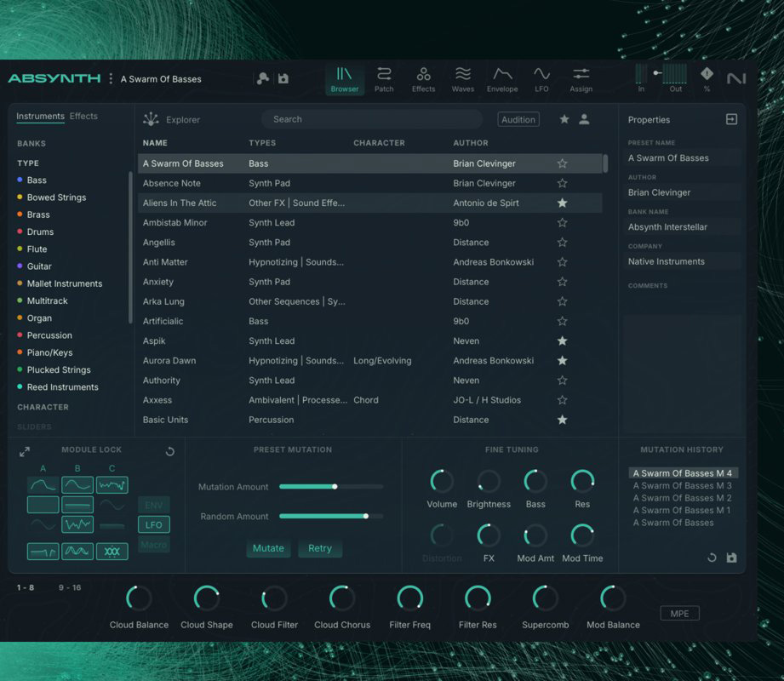The width and height of the screenshot is (784, 681).
Task: Filter the list by the favorites star
Action: pyautogui.click(x=564, y=119)
